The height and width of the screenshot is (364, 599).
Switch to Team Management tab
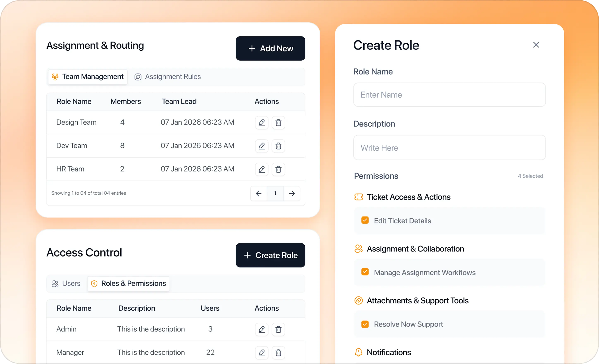(x=88, y=77)
